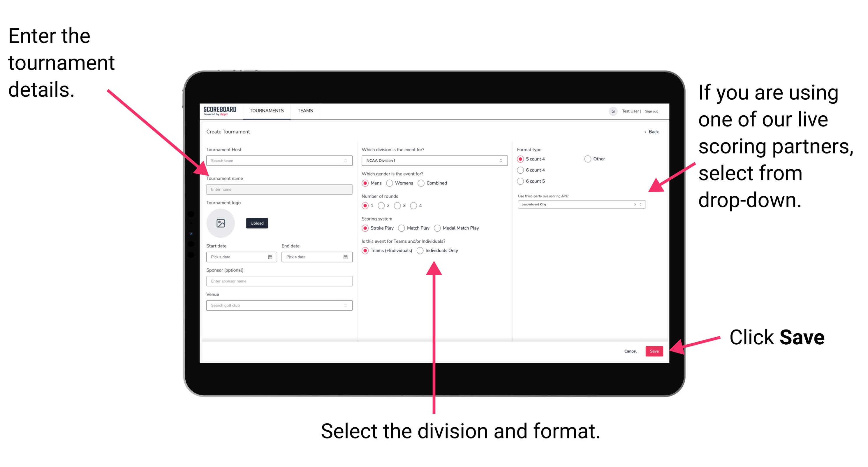Click the Upload tournament logo button
This screenshot has width=868, height=467.
256,223
